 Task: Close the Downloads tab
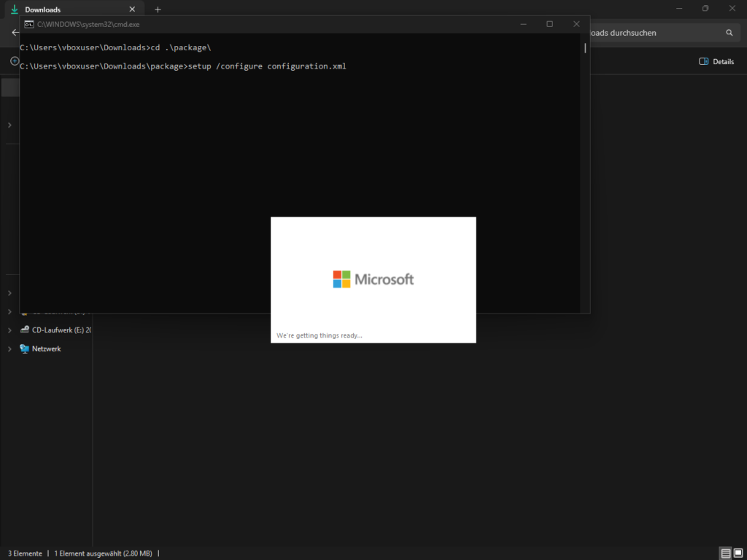coord(132,9)
